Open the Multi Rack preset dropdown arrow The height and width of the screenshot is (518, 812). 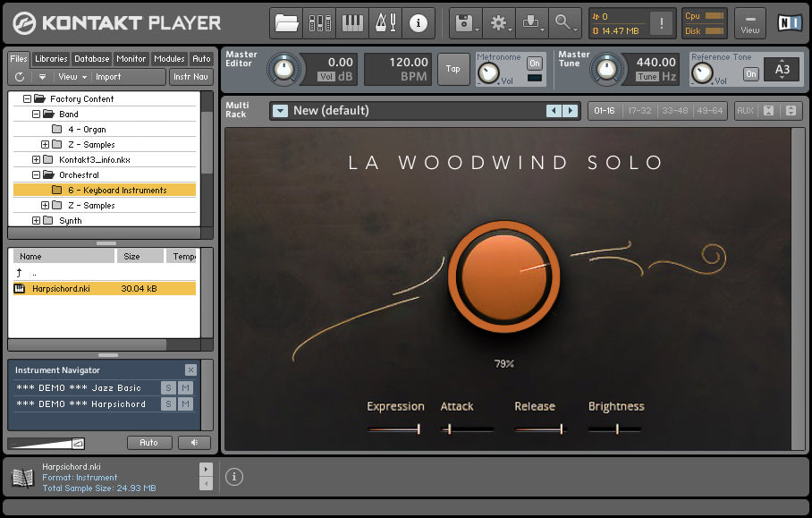coord(281,111)
